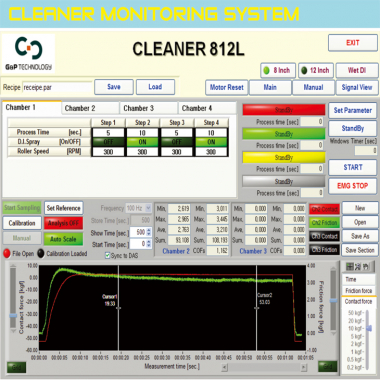The width and height of the screenshot is (380, 380).
Task: Click the Step 1 Process Time field
Action: point(108,133)
